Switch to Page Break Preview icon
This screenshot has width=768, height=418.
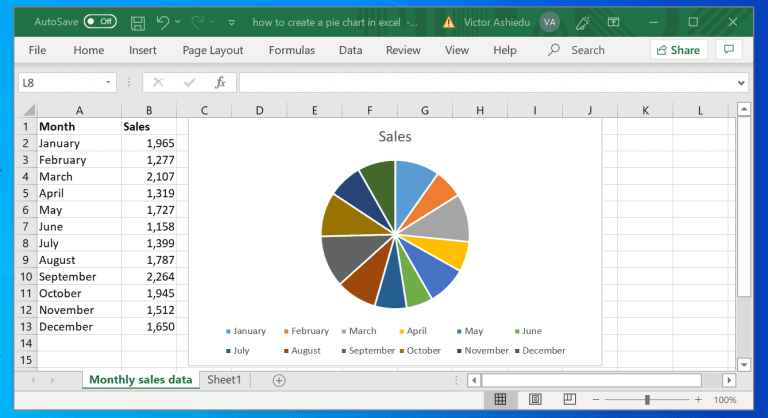coord(569,399)
